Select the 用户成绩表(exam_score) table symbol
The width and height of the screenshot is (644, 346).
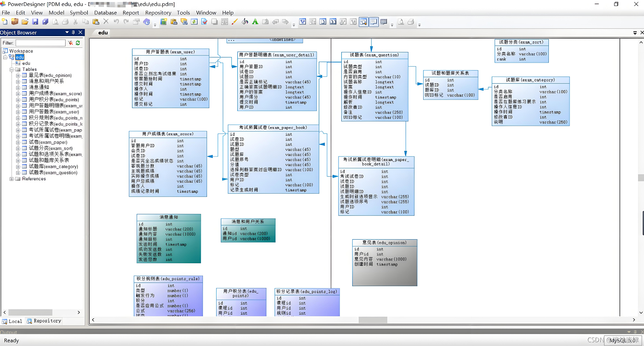(x=168, y=164)
